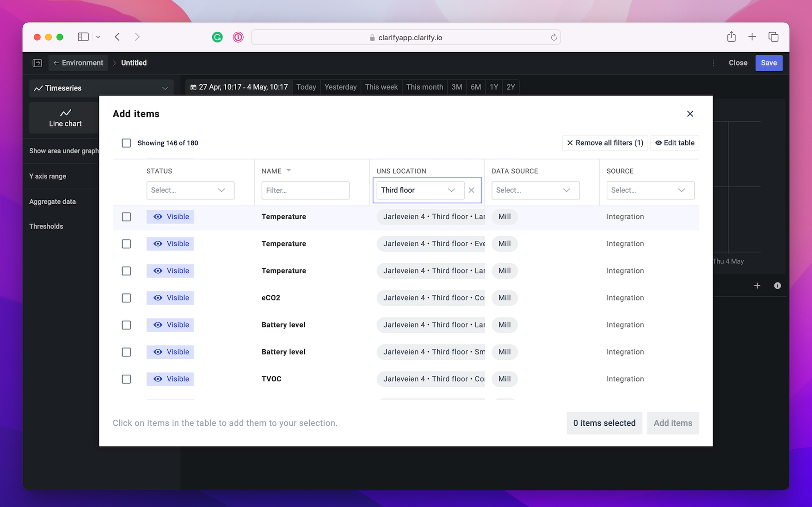Open Aggregate data settings

[x=52, y=202]
